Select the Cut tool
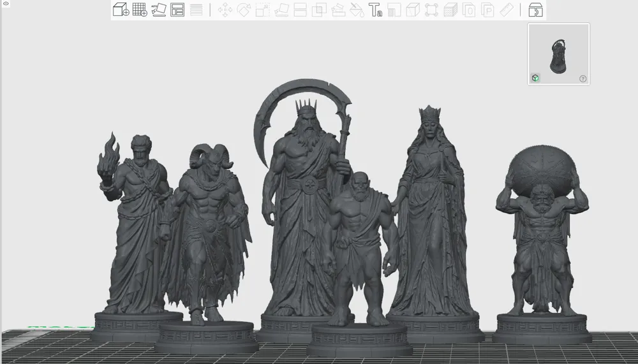This screenshot has width=638, height=364. (x=300, y=10)
